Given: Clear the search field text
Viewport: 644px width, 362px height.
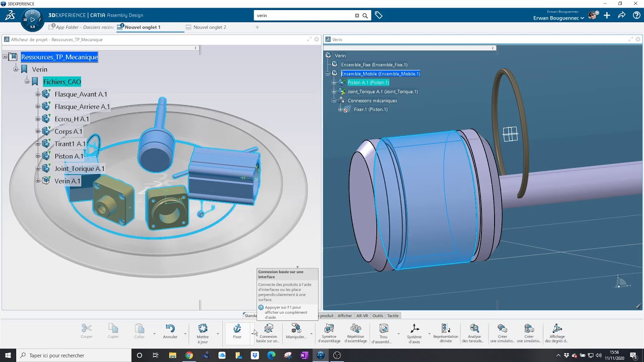Looking at the screenshot, I should click(x=357, y=16).
